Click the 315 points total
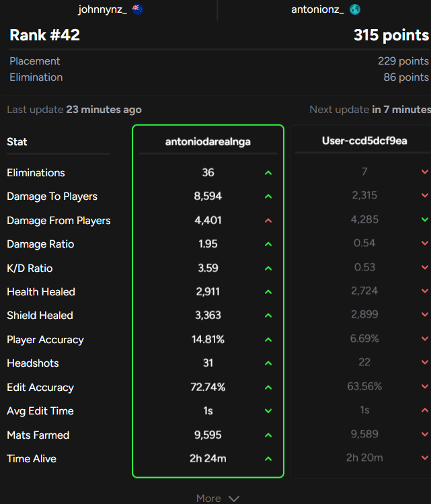This screenshot has height=504, width=431. pos(391,35)
